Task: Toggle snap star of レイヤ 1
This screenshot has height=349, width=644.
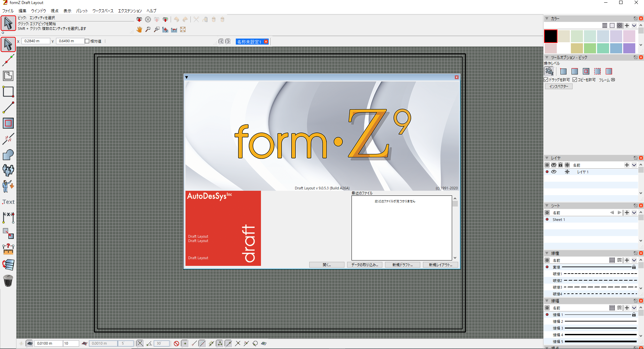Action: click(567, 172)
